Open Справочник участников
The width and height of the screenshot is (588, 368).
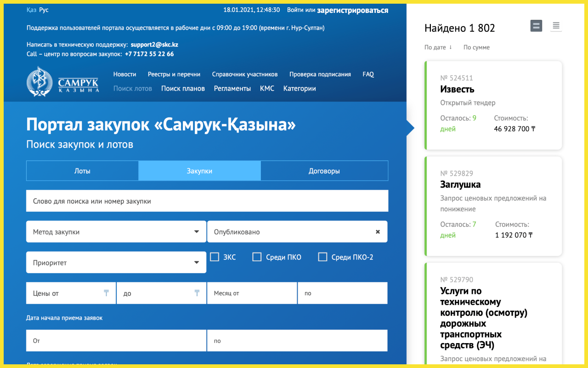click(245, 74)
